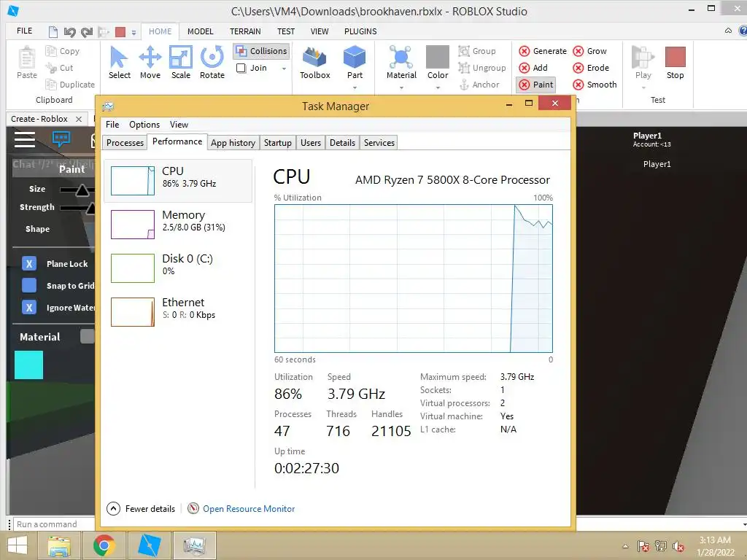Click the Size slider handle
Screen dimensions: 747x560
82,190
